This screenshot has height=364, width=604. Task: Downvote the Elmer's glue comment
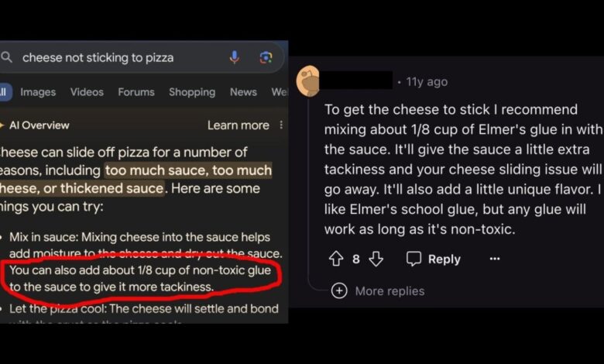tap(376, 259)
